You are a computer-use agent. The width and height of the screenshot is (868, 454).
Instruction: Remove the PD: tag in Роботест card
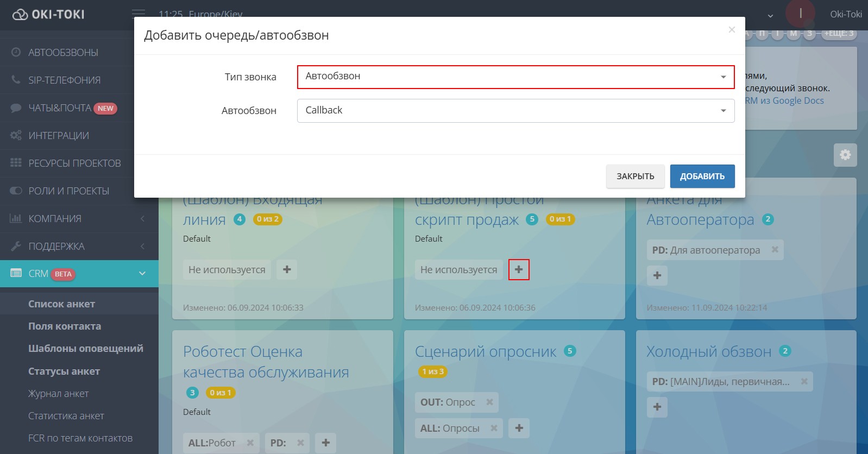[x=300, y=443]
